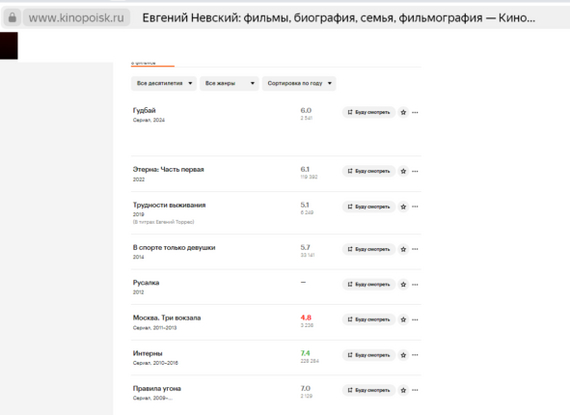Open three-dots menu for Этерна: Часть первая
The height and width of the screenshot is (415, 570).
415,171
